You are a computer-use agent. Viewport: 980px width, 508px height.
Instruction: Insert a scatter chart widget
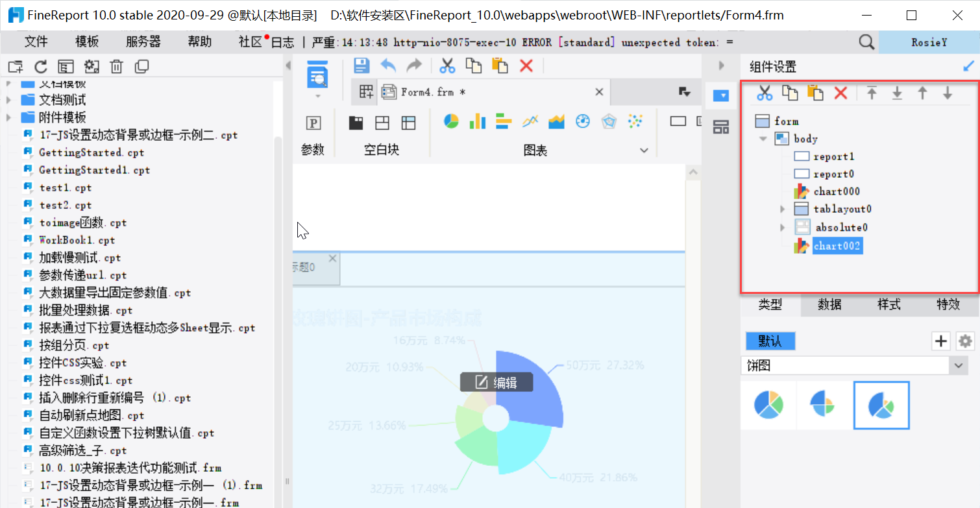pyautogui.click(x=635, y=121)
